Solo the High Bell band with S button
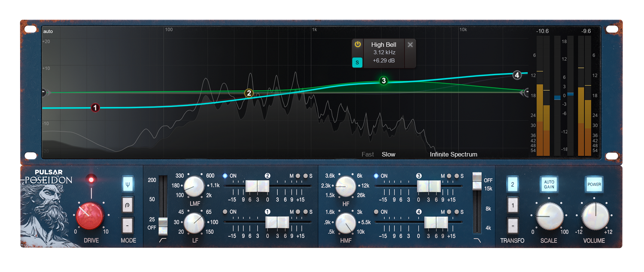This screenshot has height=272, width=644. [x=357, y=63]
